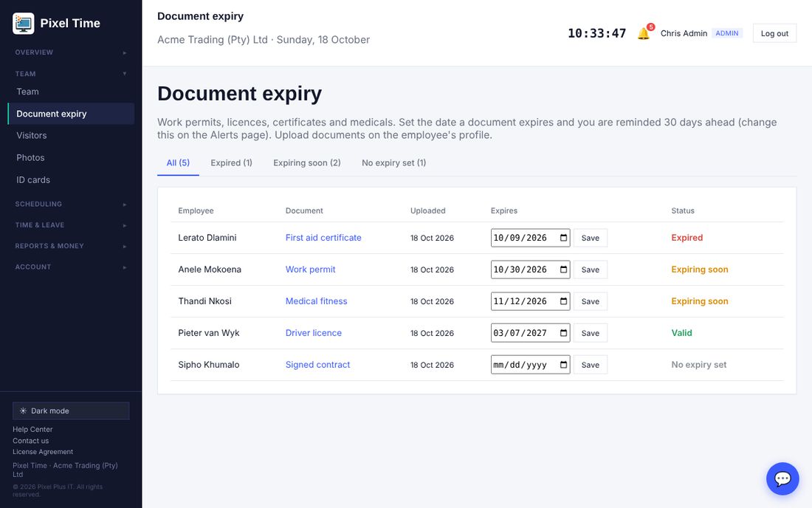Expand the Scheduling sidebar section
The width and height of the screenshot is (812, 508).
pos(71,204)
